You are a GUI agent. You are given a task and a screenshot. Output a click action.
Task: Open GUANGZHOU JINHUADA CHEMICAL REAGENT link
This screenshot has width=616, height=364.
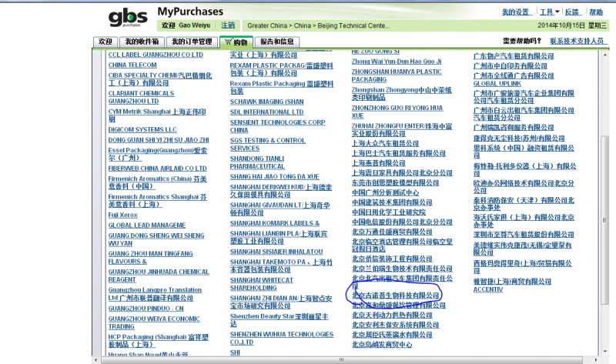pos(159,276)
